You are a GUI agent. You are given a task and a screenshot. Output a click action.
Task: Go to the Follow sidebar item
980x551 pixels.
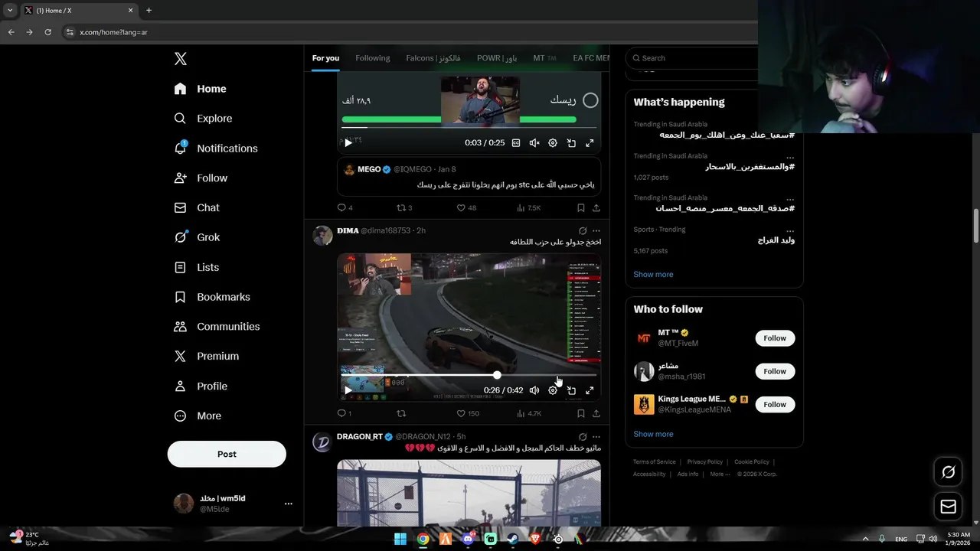click(201, 178)
